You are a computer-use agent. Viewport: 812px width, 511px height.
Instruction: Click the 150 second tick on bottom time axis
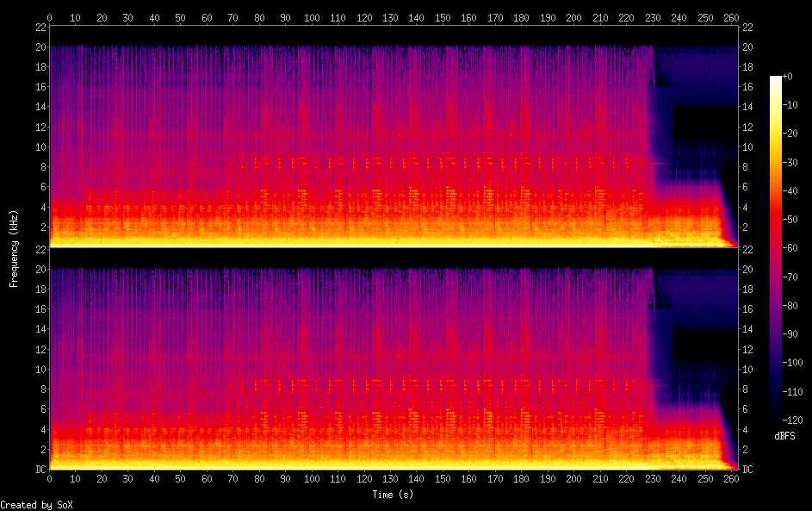pos(443,477)
